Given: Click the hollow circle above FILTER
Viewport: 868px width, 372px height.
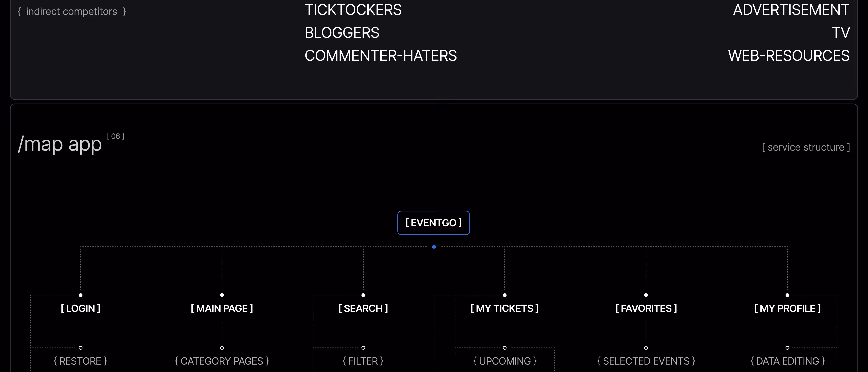Looking at the screenshot, I should [363, 348].
